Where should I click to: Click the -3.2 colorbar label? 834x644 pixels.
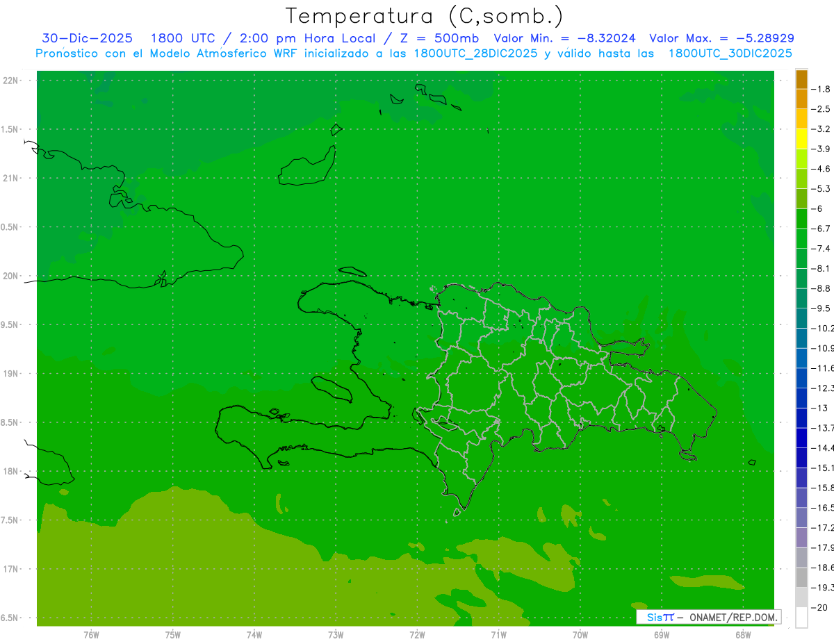coord(821,129)
